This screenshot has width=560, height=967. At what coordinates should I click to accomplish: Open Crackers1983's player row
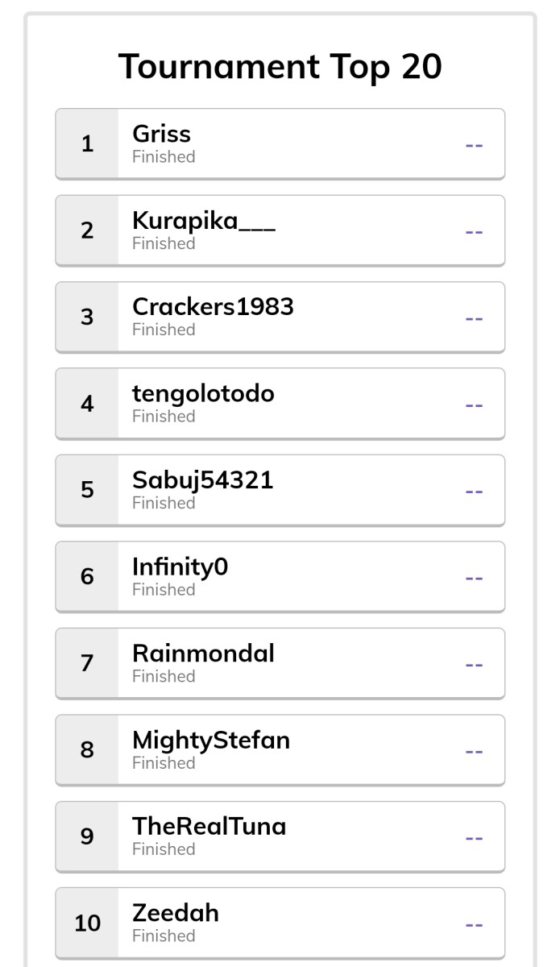coord(280,317)
